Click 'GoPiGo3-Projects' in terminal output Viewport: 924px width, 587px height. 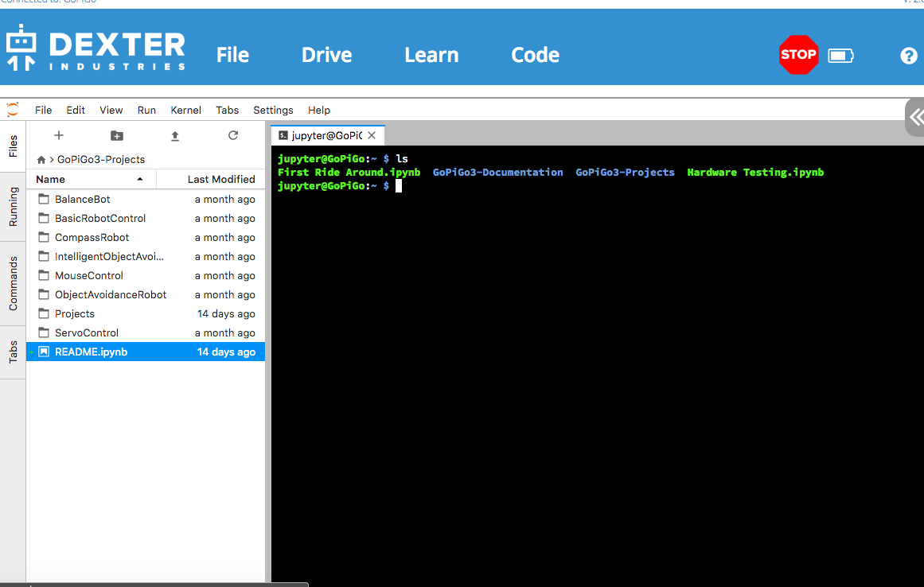point(625,173)
